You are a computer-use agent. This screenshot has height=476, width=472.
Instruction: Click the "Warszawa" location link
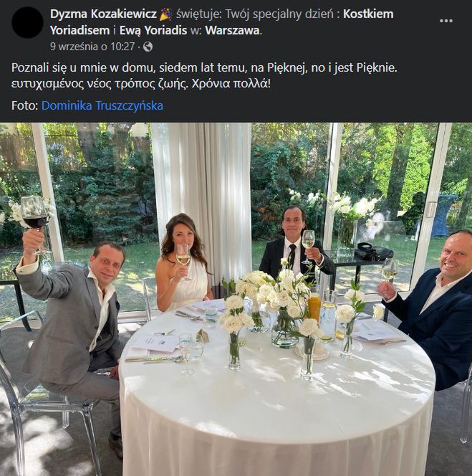click(232, 30)
